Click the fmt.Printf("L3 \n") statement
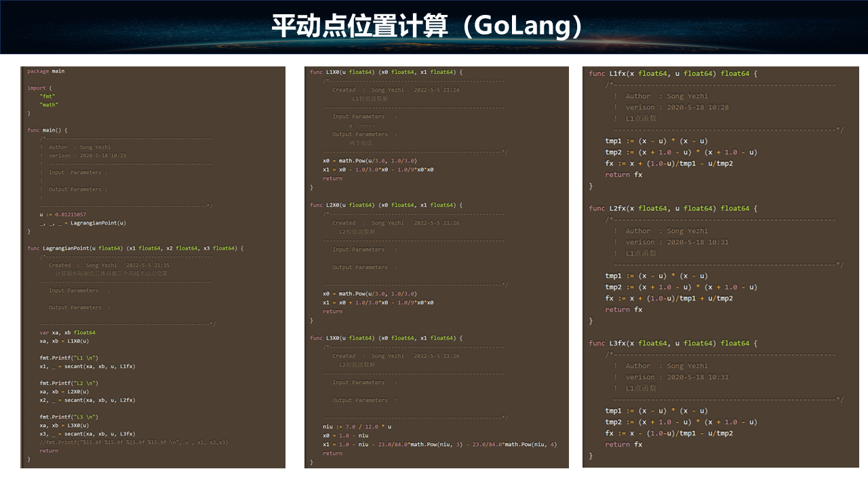868x488 pixels. click(68, 417)
